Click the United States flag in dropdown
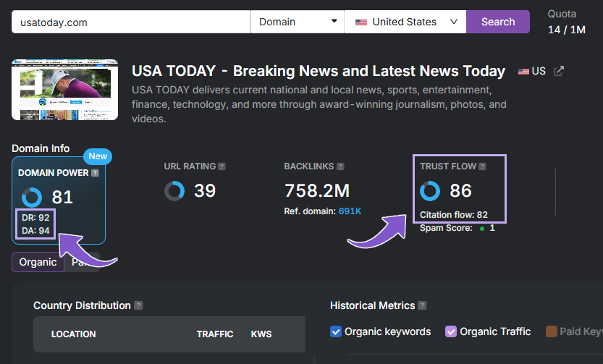603x364 pixels. (360, 22)
